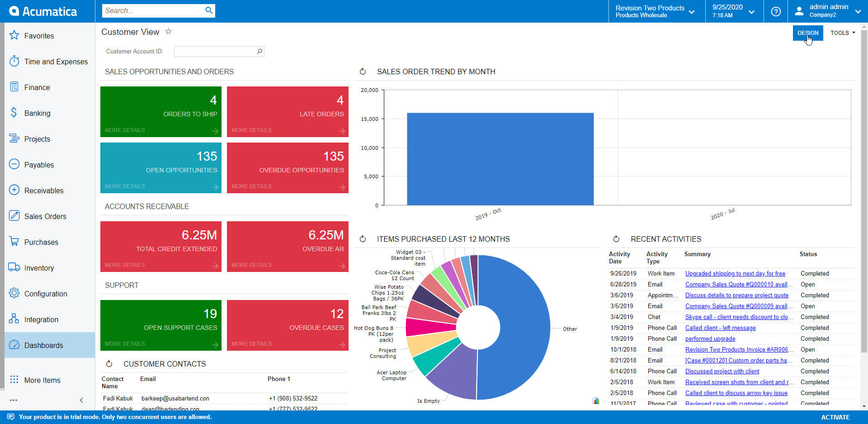Select the Time and Expenses sidebar icon
The width and height of the screenshot is (868, 424).
coord(14,62)
